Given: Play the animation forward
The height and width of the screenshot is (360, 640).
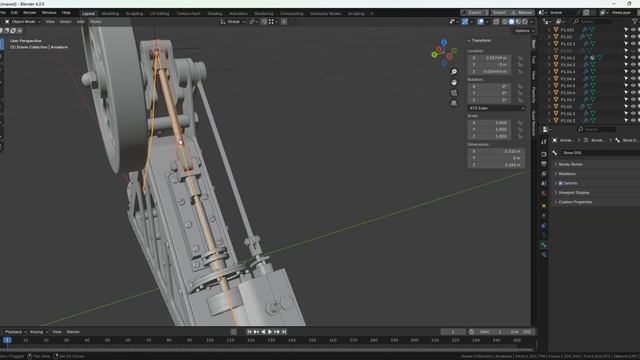Looking at the screenshot, I should click(270, 332).
